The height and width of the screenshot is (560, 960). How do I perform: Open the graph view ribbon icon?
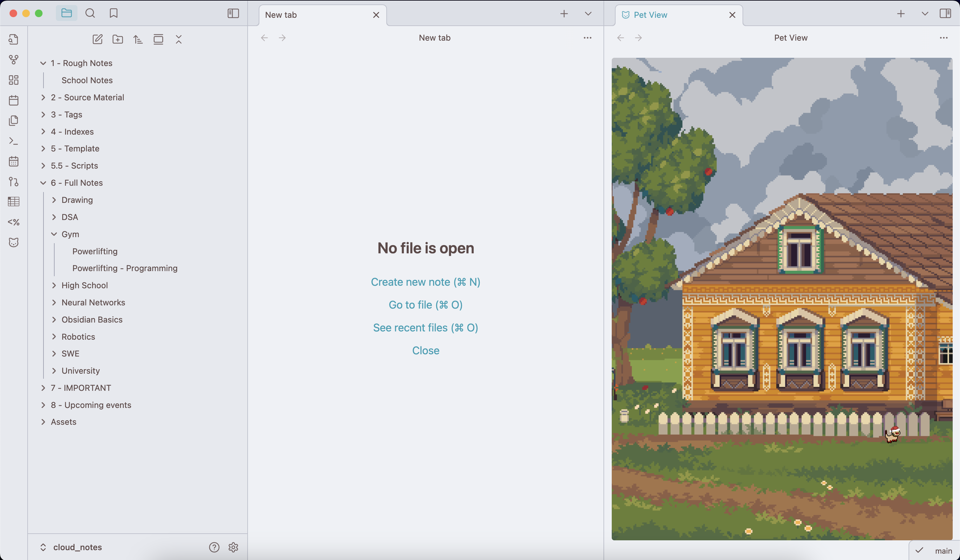click(14, 59)
